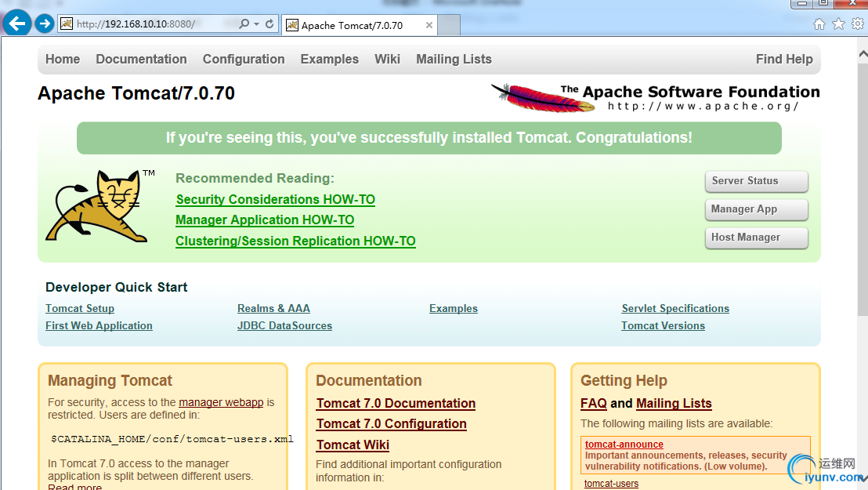This screenshot has width=868, height=490.
Task: Click the Tomcat favicon in the address bar
Action: tap(67, 24)
